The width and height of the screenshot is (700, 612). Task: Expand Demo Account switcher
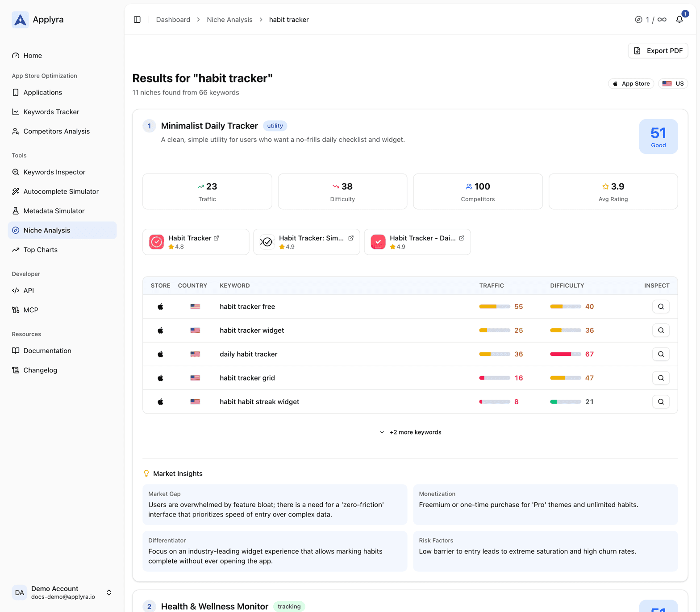click(62, 592)
